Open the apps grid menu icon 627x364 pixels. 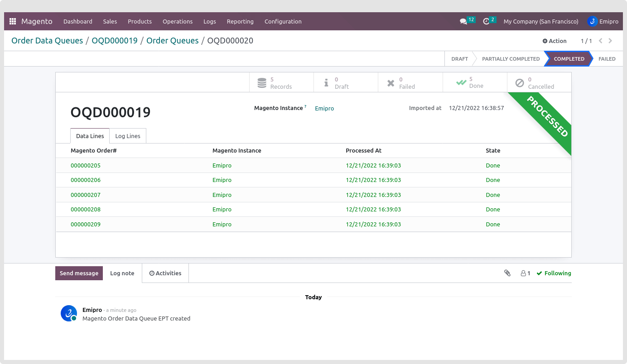[13, 21]
